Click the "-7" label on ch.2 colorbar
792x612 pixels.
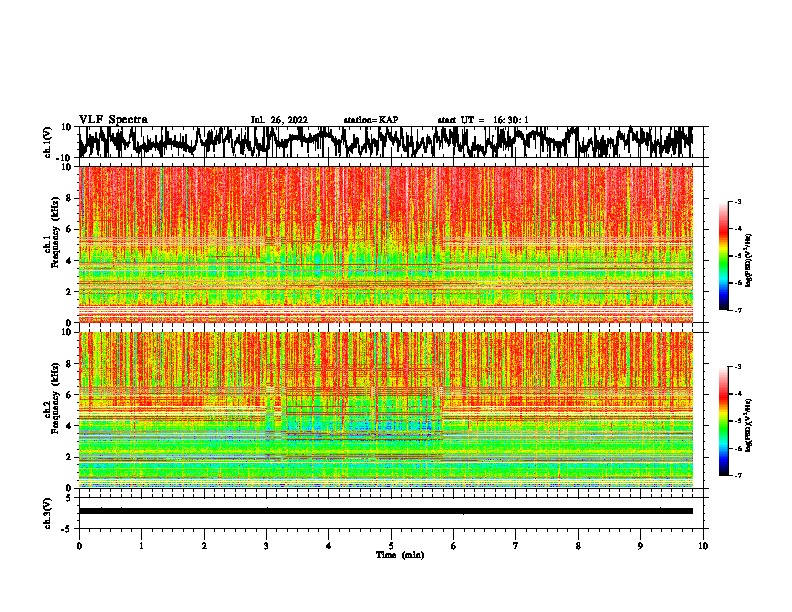click(x=737, y=475)
